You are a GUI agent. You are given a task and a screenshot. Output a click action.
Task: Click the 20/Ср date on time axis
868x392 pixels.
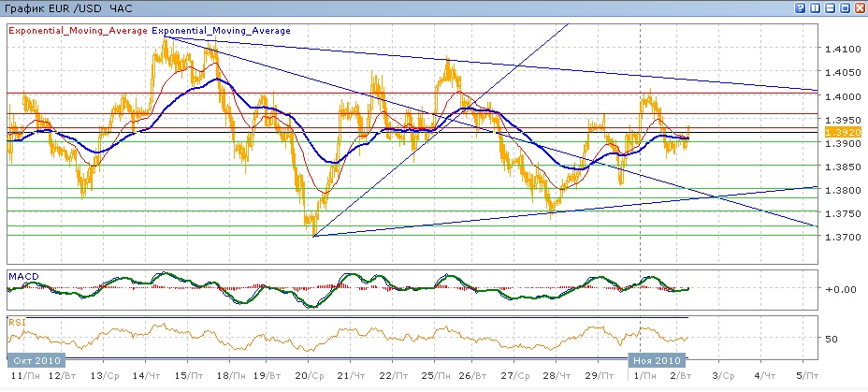pos(311,376)
